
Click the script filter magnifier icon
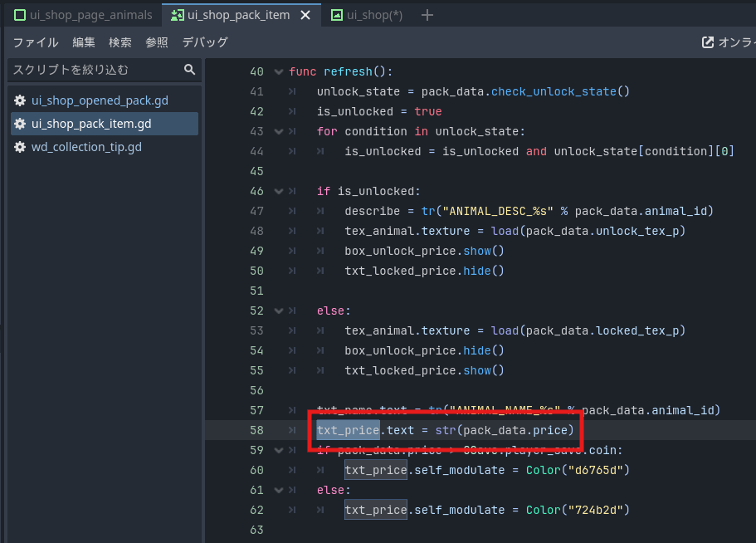coord(189,70)
